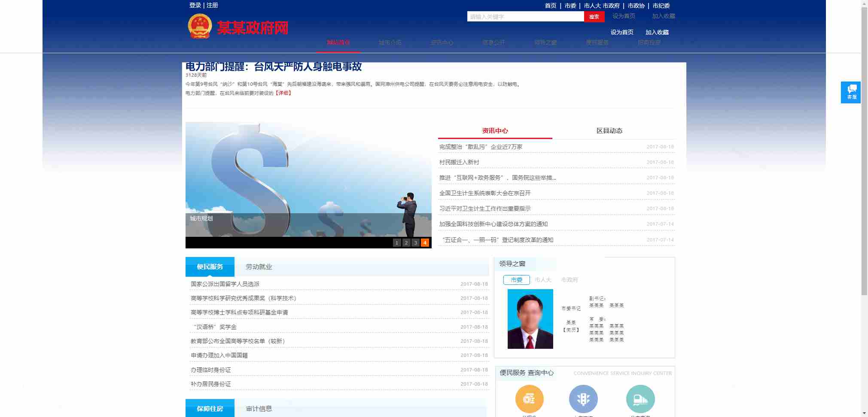This screenshot has height=417, width=868.
Task: Click the white 加入收藏 link
Action: [657, 32]
